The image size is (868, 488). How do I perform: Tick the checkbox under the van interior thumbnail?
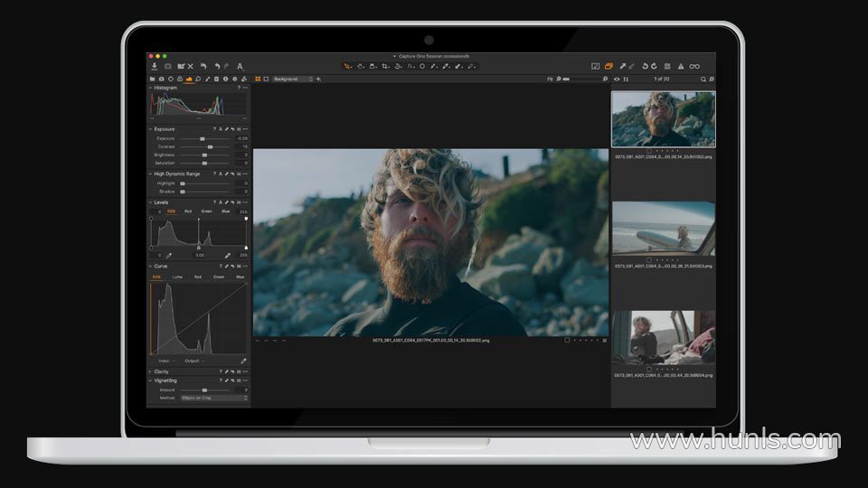(649, 369)
